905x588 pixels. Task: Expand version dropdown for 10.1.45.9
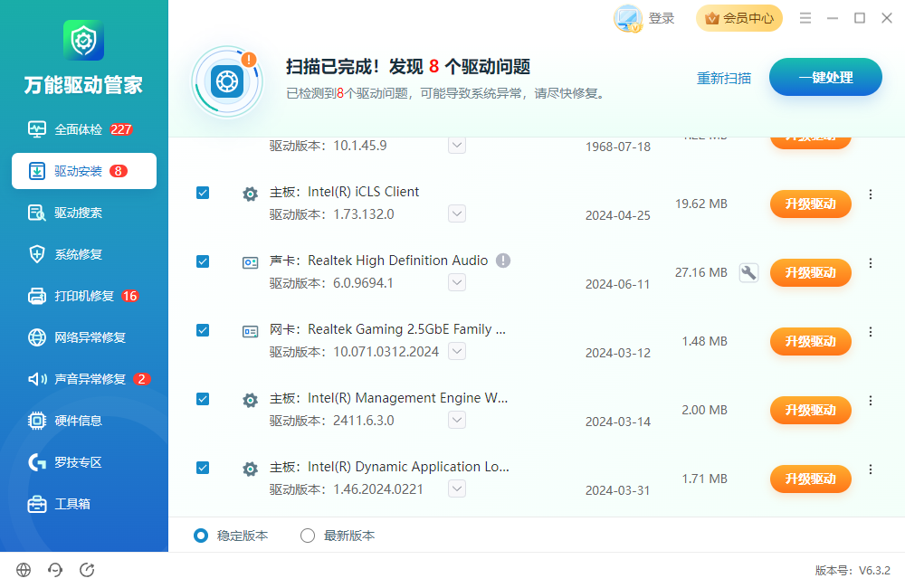(x=457, y=146)
